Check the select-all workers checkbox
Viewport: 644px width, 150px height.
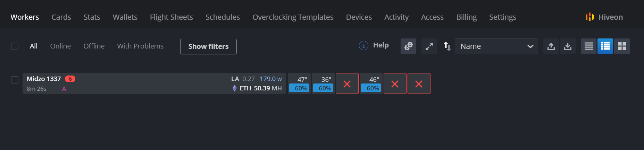click(15, 46)
